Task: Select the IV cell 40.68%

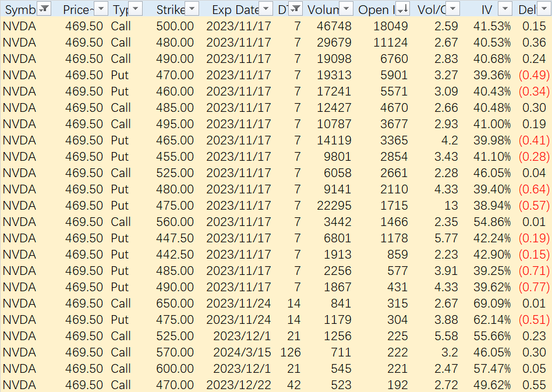Action: [x=492, y=59]
